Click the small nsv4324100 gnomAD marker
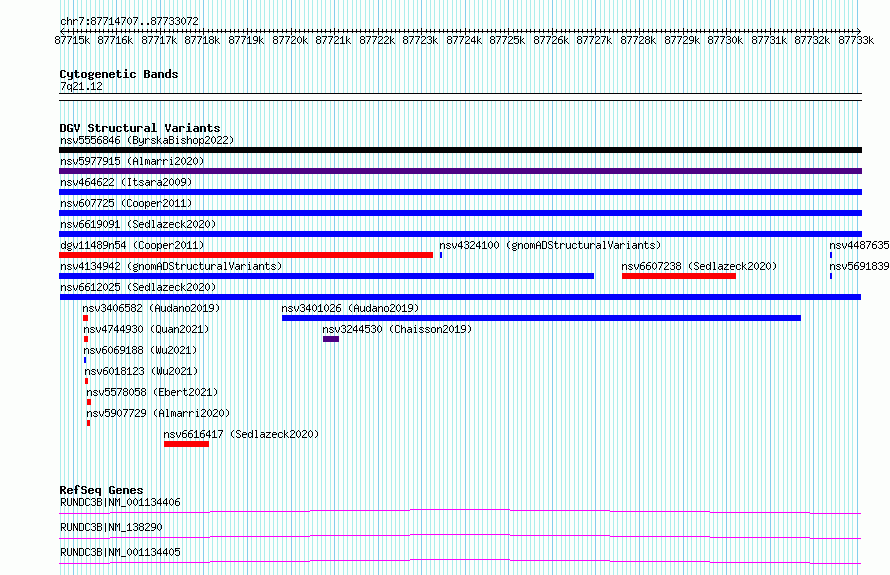Image resolution: width=890 pixels, height=575 pixels. click(x=441, y=255)
